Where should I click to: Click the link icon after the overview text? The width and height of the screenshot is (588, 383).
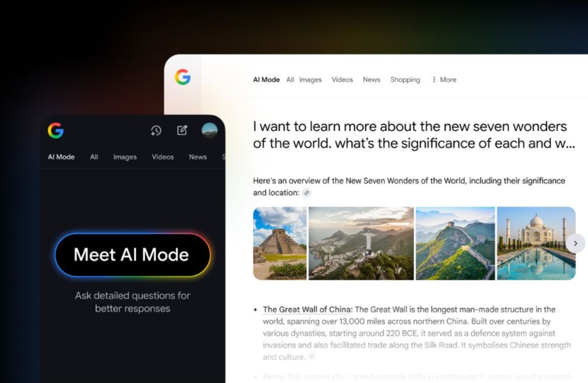coord(306,193)
